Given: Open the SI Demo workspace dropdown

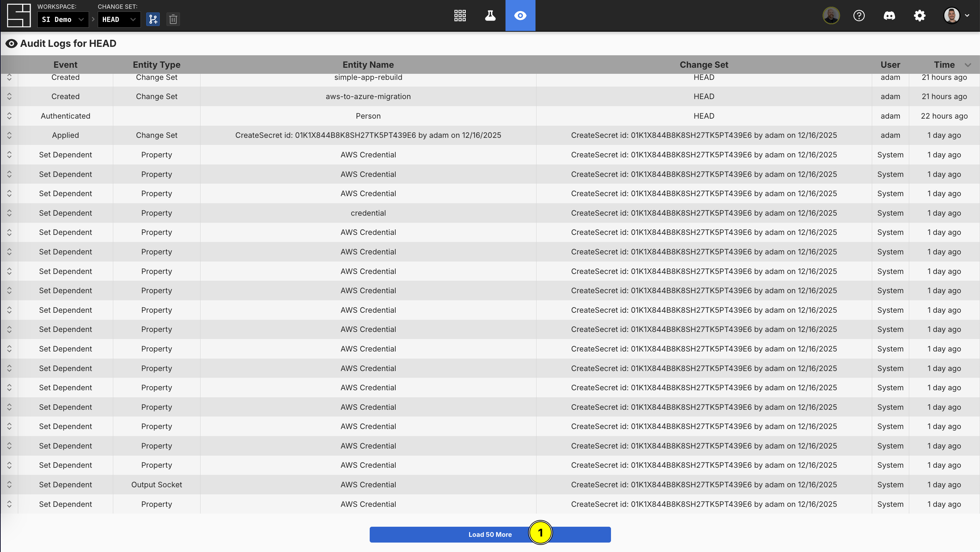Looking at the screenshot, I should (63, 20).
